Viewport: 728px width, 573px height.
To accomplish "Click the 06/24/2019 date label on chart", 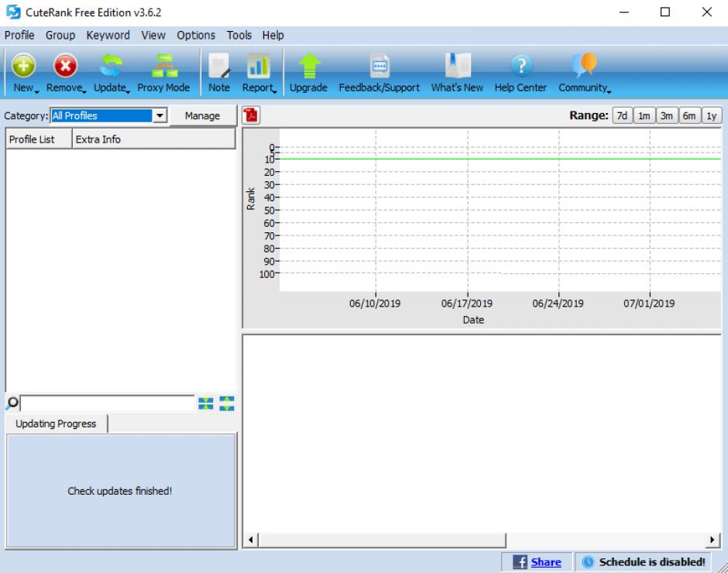I will click(x=558, y=304).
